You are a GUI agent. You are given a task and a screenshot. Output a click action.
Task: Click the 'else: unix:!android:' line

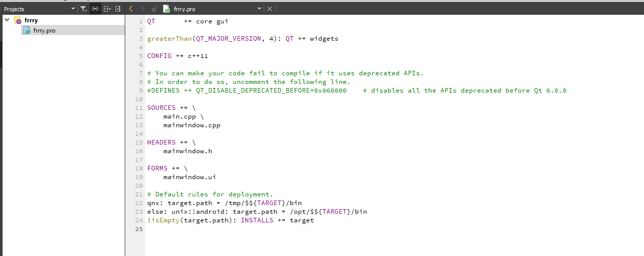[257, 212]
